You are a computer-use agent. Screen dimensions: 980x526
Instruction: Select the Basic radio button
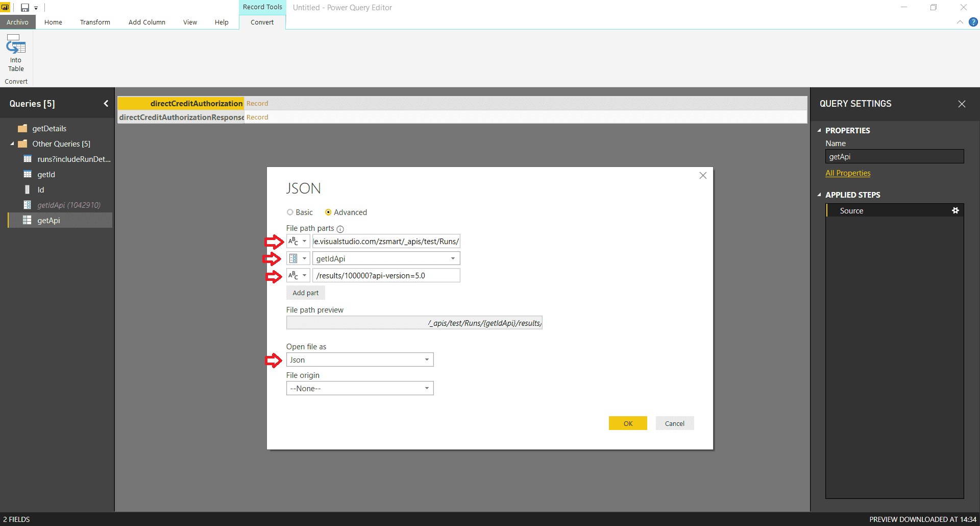point(291,212)
